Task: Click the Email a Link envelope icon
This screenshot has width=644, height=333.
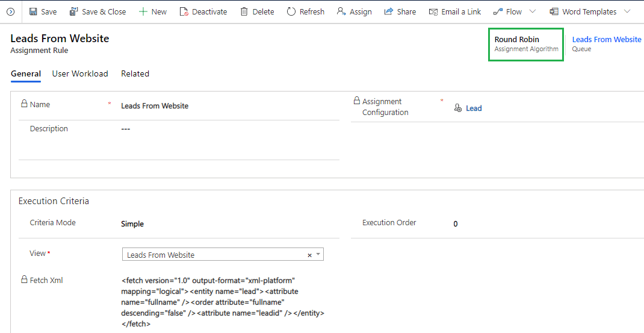Action: (433, 12)
